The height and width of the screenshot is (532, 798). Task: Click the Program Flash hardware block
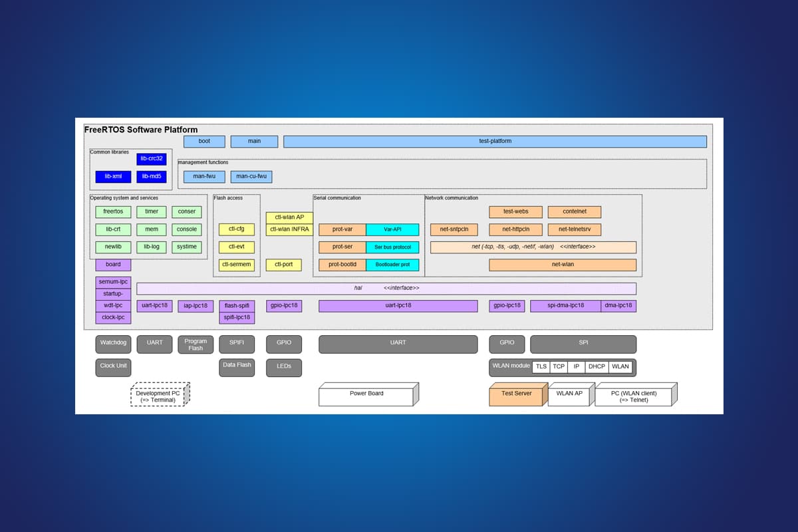pos(196,344)
